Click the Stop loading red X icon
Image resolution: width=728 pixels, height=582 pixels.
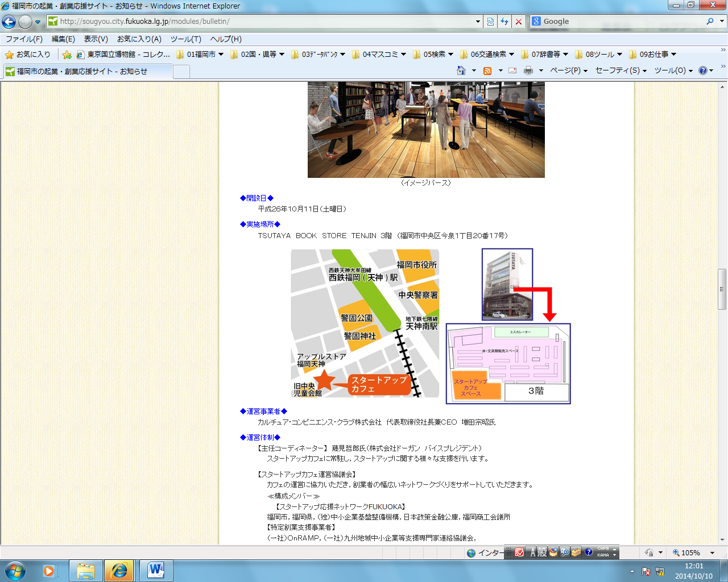[518, 22]
